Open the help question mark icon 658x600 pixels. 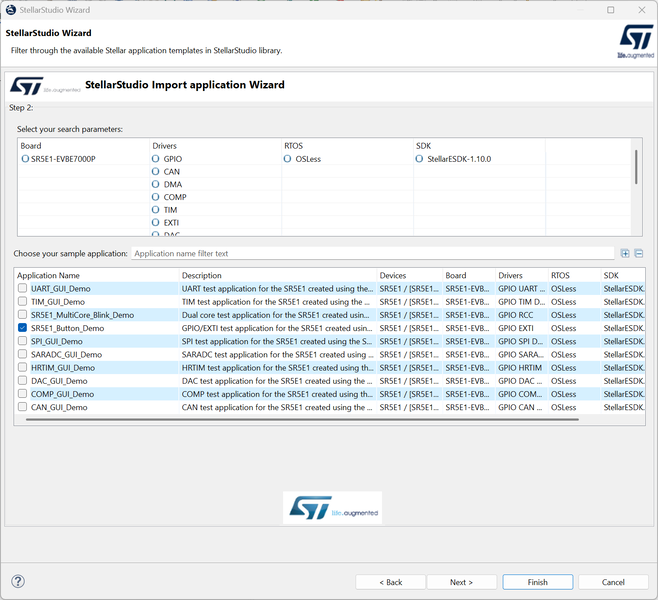18,582
